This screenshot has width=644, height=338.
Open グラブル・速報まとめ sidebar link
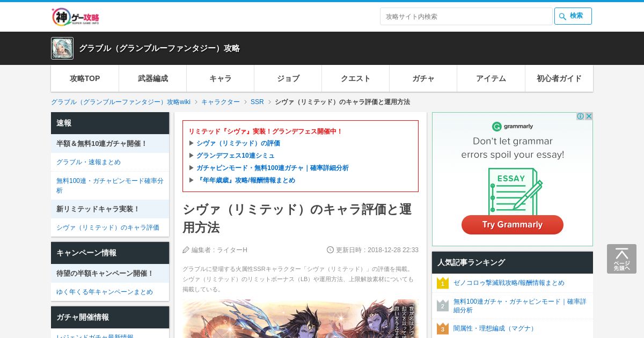pyautogui.click(x=89, y=162)
